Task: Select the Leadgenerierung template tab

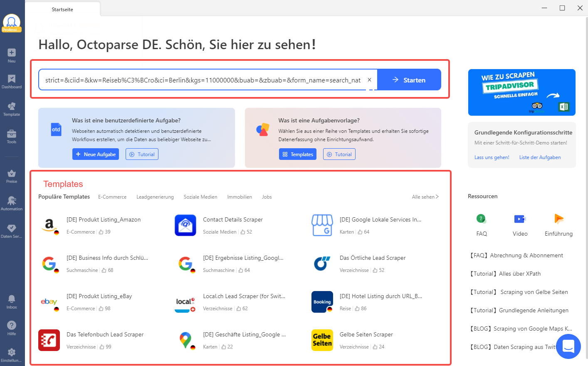Action: 155,197
